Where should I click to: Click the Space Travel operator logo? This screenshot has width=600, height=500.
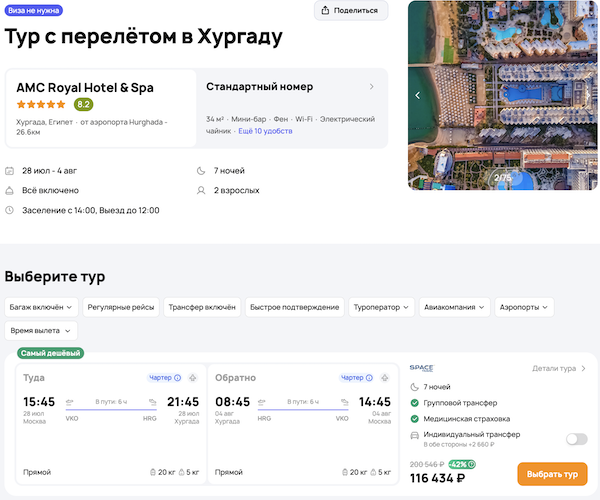coord(422,369)
